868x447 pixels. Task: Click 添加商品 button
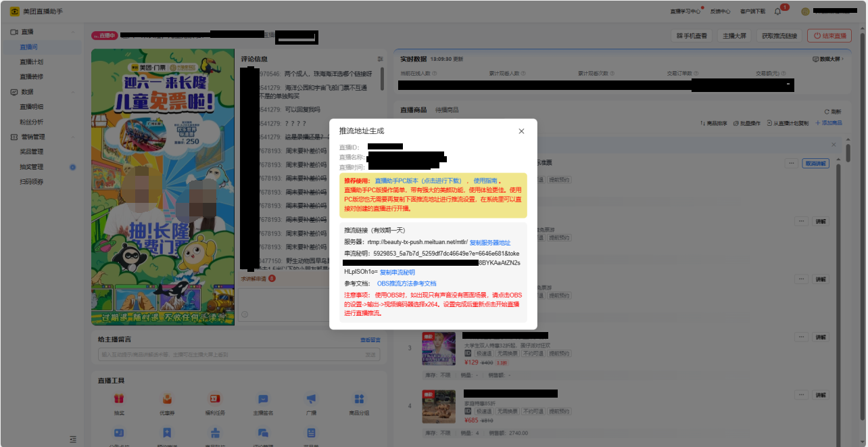coord(829,124)
